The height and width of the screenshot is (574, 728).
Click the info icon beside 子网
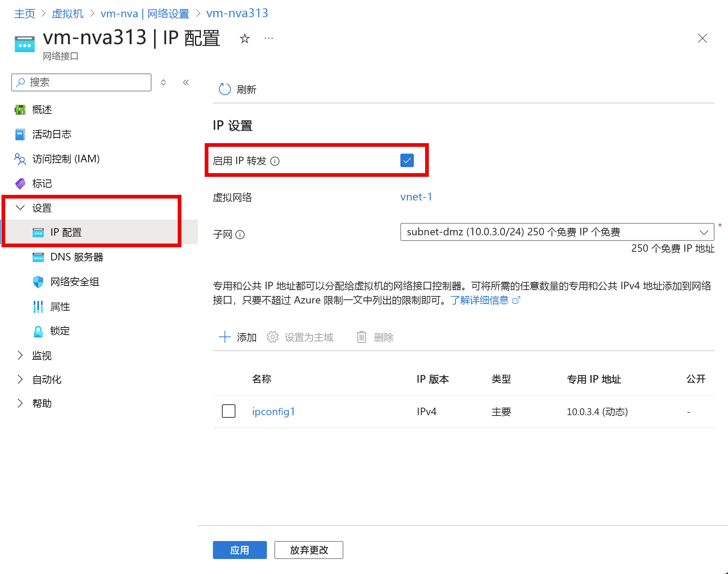pos(240,235)
